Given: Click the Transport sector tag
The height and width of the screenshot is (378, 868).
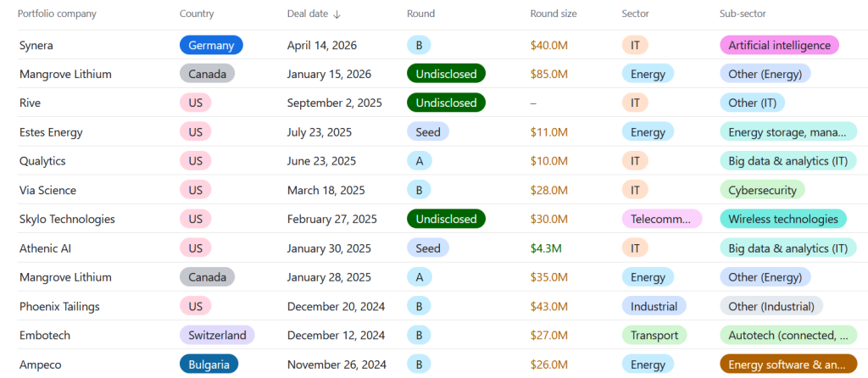Looking at the screenshot, I should pyautogui.click(x=654, y=335).
